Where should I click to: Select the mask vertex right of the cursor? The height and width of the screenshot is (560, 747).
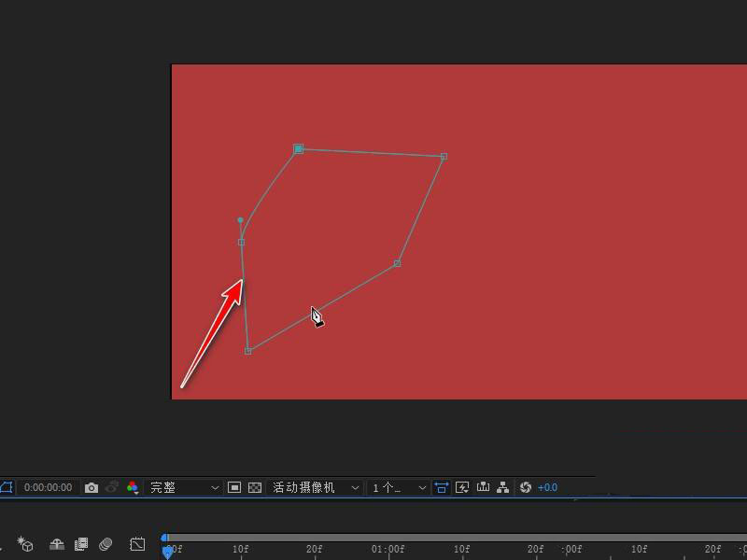click(x=397, y=263)
